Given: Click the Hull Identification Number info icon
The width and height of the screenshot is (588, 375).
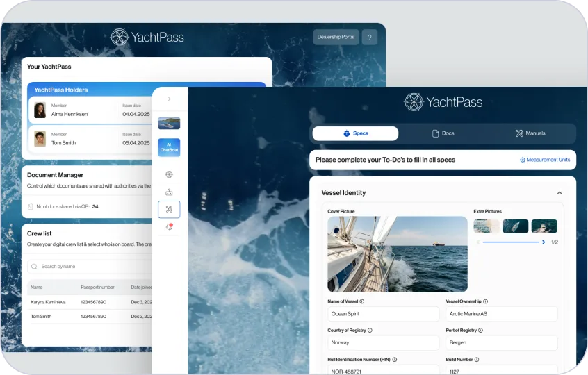Looking at the screenshot, I should (395, 359).
